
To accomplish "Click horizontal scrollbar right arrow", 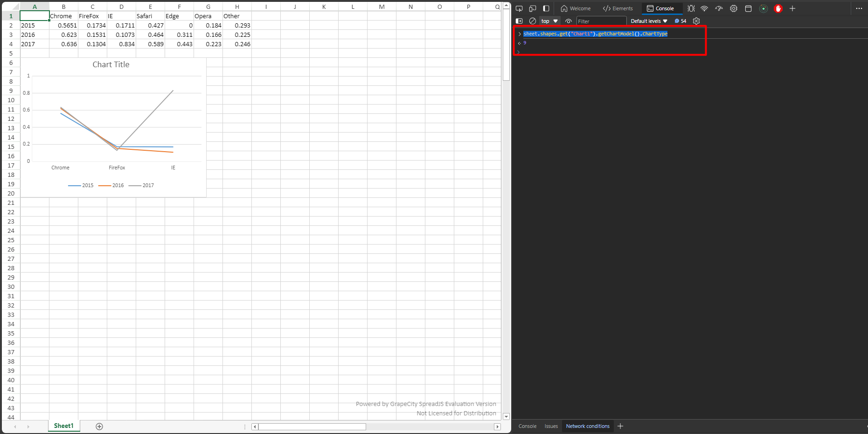I will 497,427.
